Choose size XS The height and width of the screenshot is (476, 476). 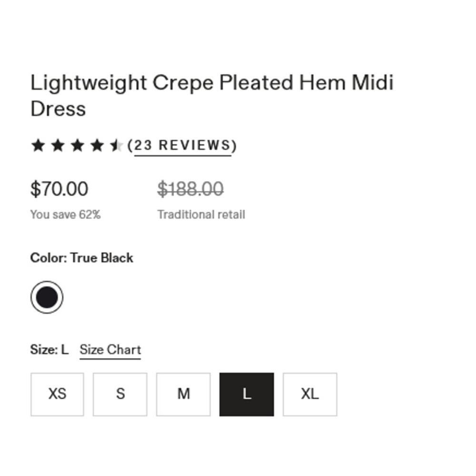[x=57, y=394]
